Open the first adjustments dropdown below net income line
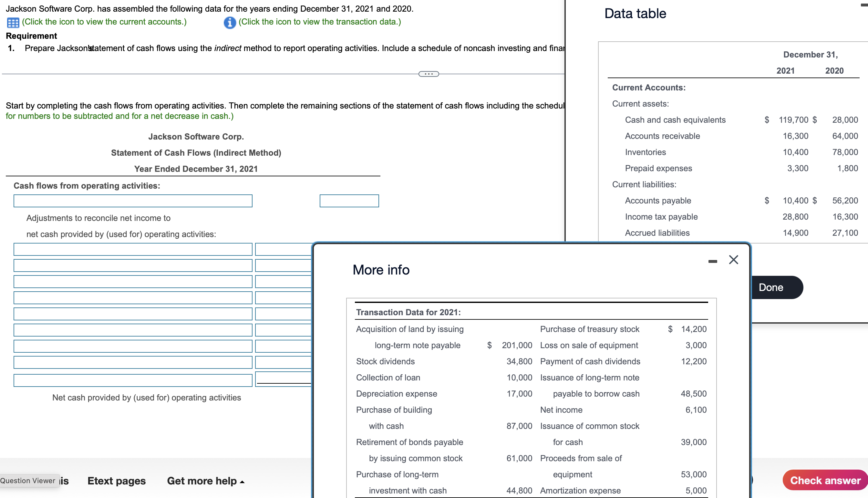 [133, 249]
